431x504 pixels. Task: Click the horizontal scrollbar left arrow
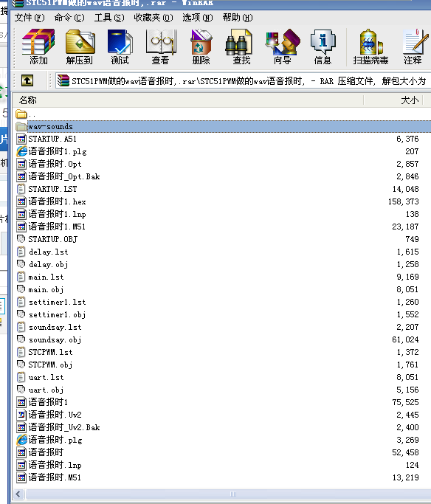pyautogui.click(x=18, y=494)
